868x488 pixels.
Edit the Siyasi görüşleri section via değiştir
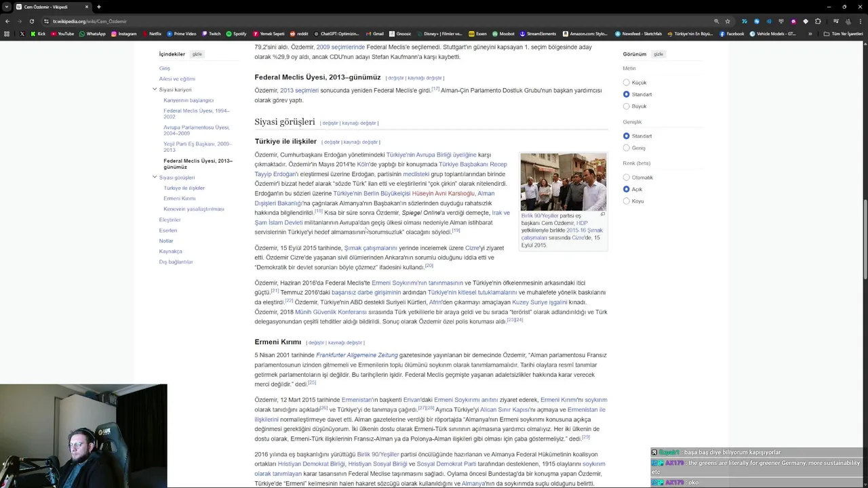(330, 123)
